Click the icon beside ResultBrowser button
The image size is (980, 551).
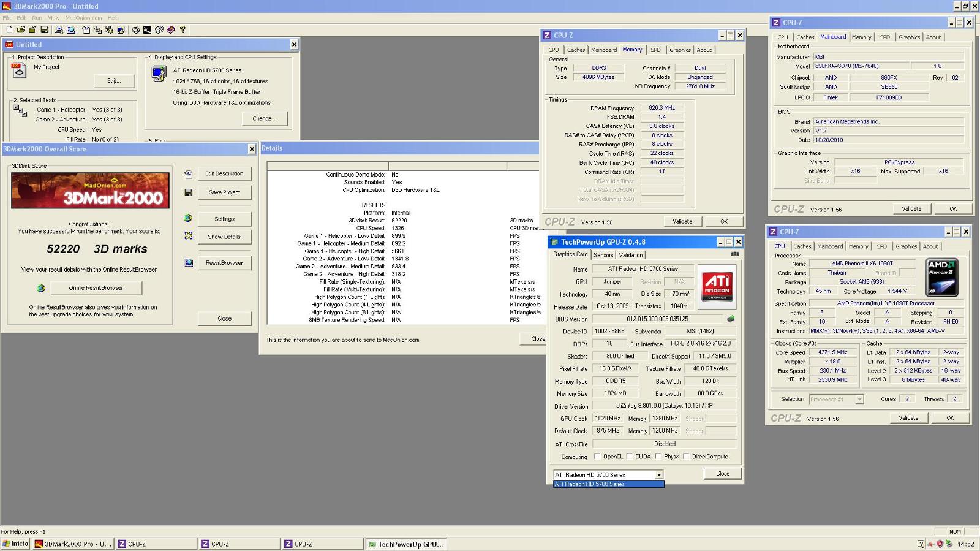coord(189,262)
